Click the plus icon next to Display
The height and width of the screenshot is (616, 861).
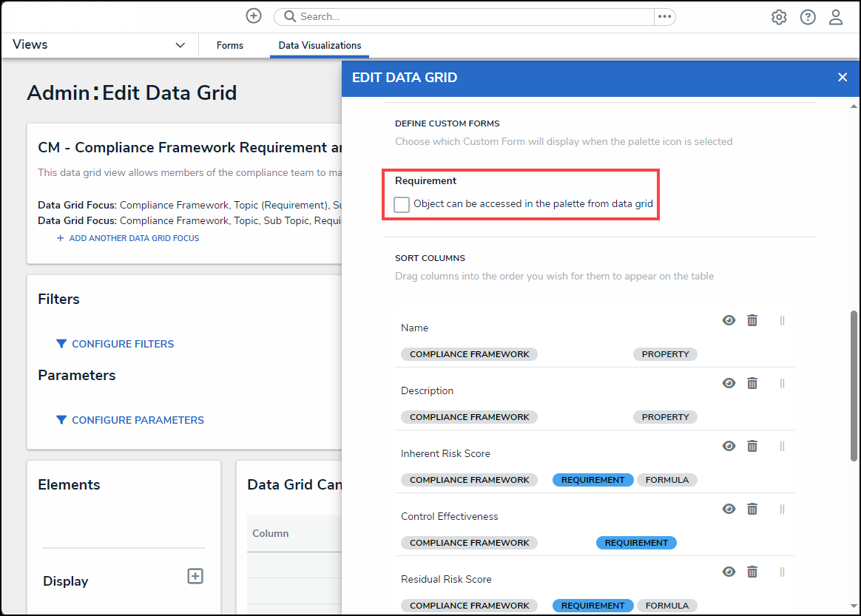coord(195,576)
